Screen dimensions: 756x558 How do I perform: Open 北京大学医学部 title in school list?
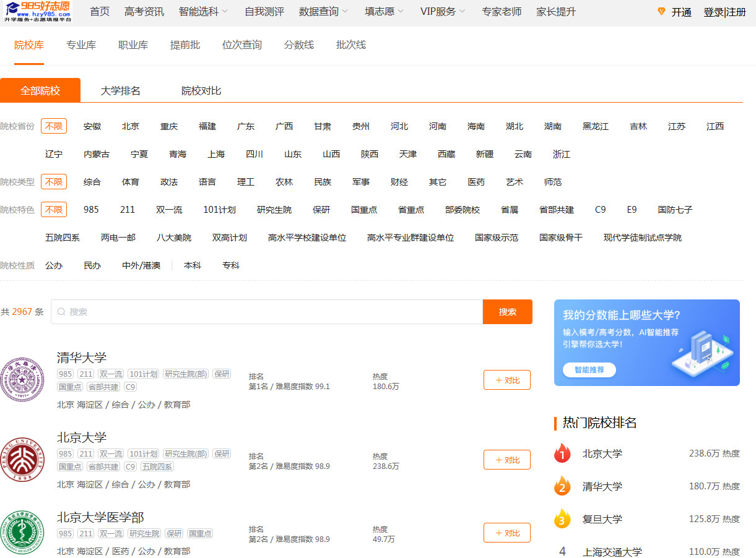[x=100, y=517]
